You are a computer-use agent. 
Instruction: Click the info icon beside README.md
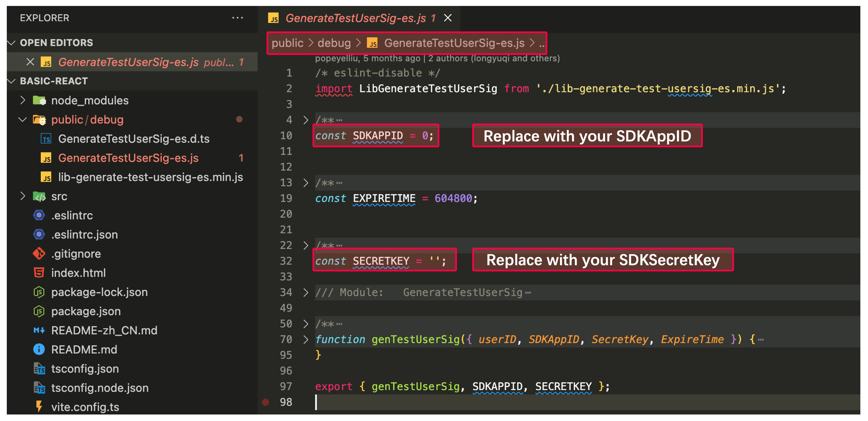[x=39, y=349]
